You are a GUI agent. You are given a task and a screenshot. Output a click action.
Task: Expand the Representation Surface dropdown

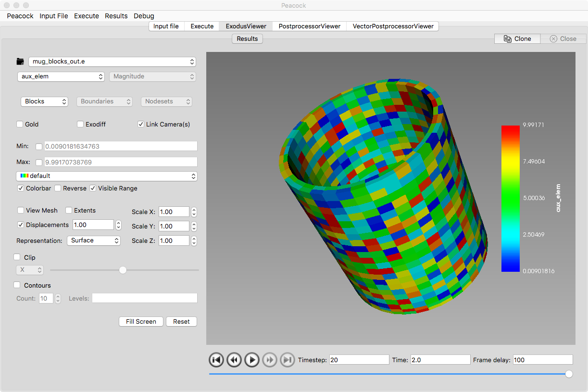coord(93,240)
